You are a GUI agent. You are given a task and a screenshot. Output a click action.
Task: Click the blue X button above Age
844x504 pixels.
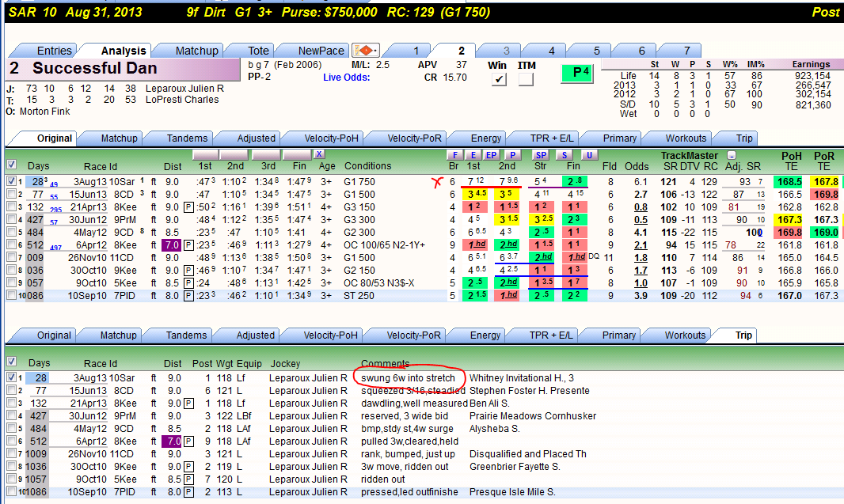319,154
